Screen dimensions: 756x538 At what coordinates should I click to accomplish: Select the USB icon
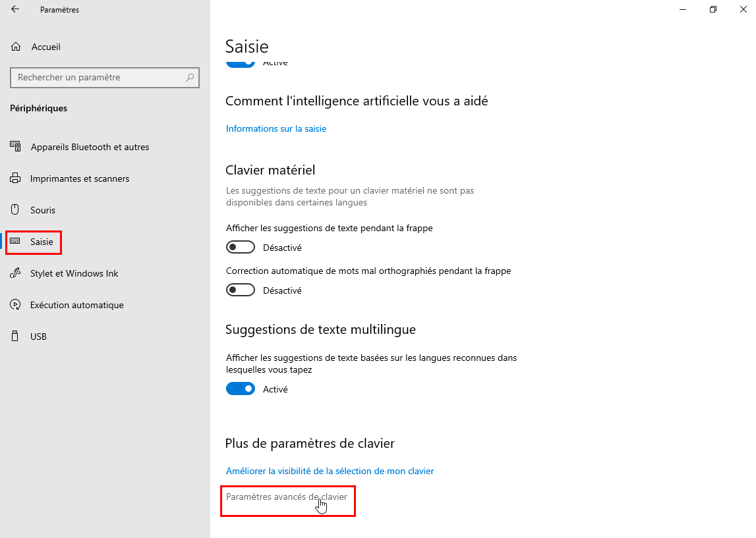pyautogui.click(x=15, y=336)
